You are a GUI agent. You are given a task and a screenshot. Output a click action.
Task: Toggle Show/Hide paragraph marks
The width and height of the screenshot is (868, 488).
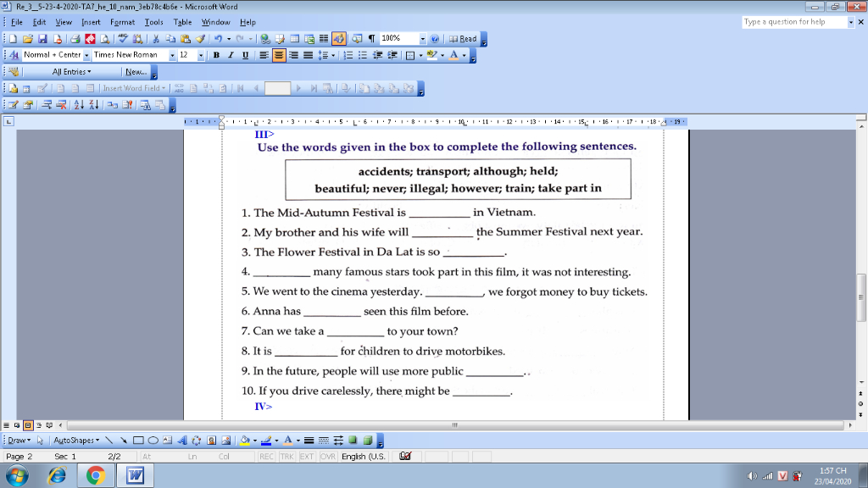[x=371, y=39]
